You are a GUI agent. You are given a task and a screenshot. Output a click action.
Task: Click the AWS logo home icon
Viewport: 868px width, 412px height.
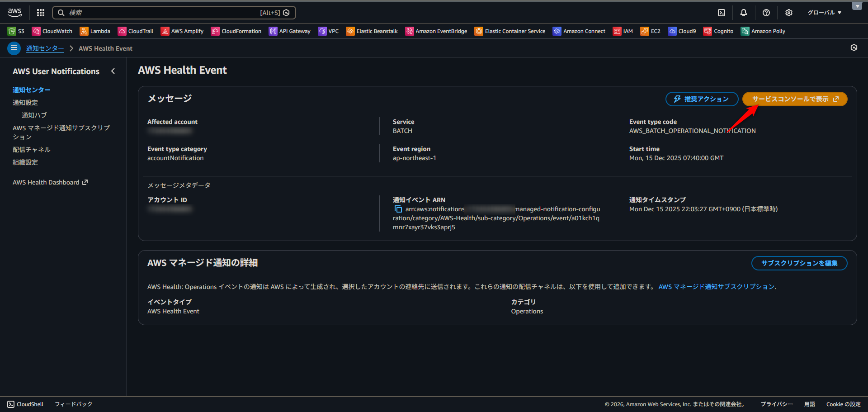(14, 13)
